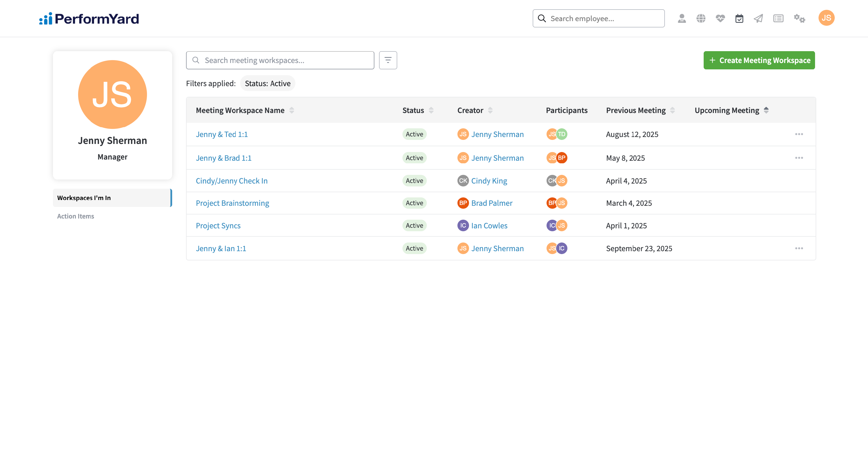Select the Action Items sidebar tab
The height and width of the screenshot is (472, 868).
[x=76, y=216]
